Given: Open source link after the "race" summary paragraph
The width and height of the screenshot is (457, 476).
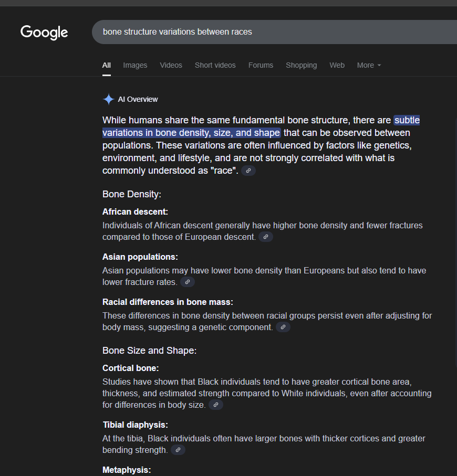Looking at the screenshot, I should pos(248,171).
